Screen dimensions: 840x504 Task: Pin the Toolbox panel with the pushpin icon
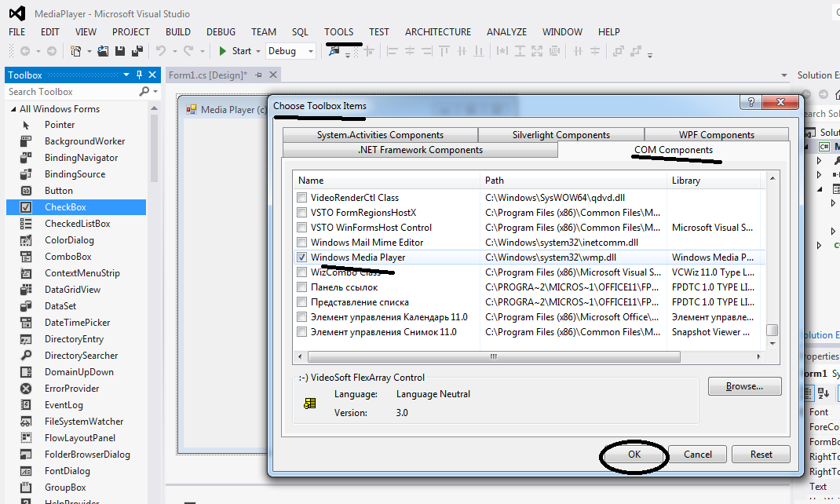pyautogui.click(x=139, y=75)
